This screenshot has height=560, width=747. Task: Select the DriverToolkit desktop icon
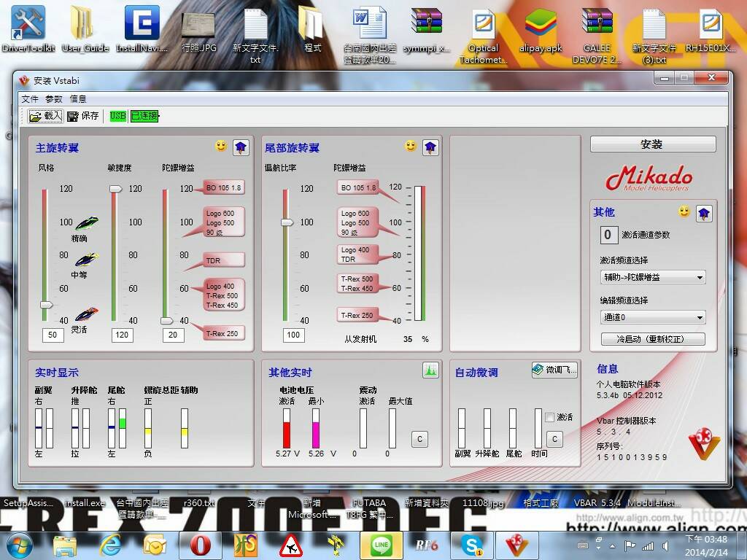(28, 28)
